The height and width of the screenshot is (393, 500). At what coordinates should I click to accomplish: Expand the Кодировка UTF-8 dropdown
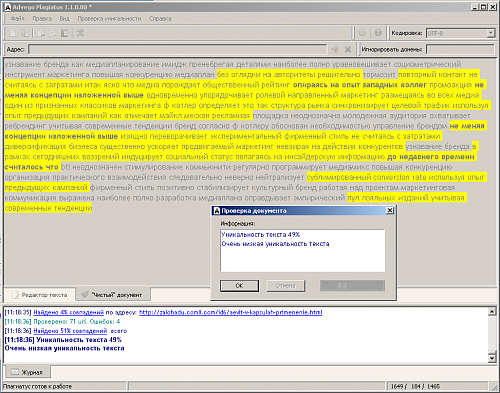coord(491,33)
